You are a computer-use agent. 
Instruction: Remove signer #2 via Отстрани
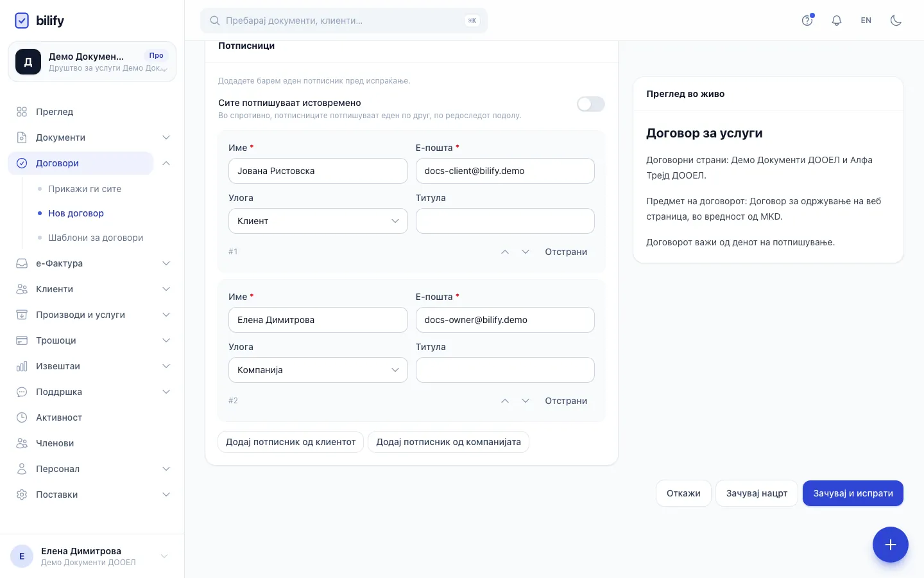click(566, 401)
